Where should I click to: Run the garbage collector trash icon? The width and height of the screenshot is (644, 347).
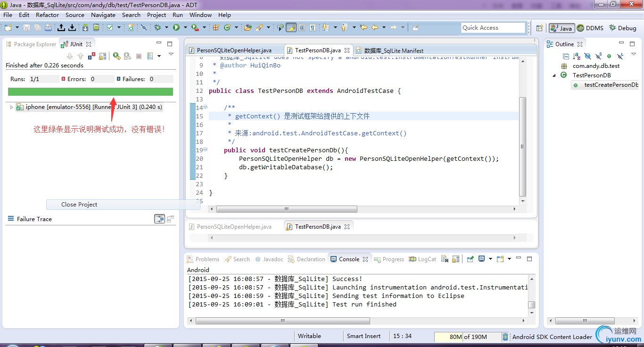(505, 337)
